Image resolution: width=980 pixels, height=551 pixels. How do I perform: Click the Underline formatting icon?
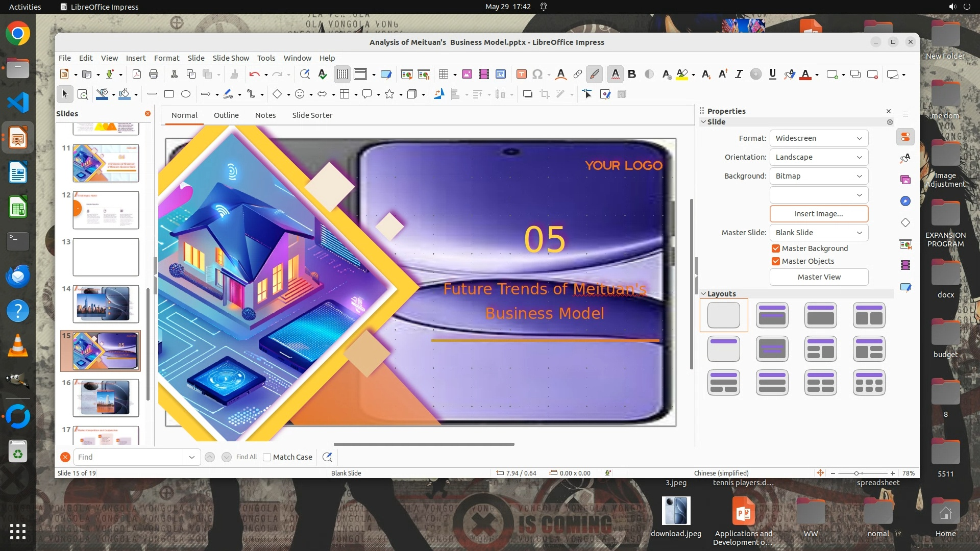point(772,74)
